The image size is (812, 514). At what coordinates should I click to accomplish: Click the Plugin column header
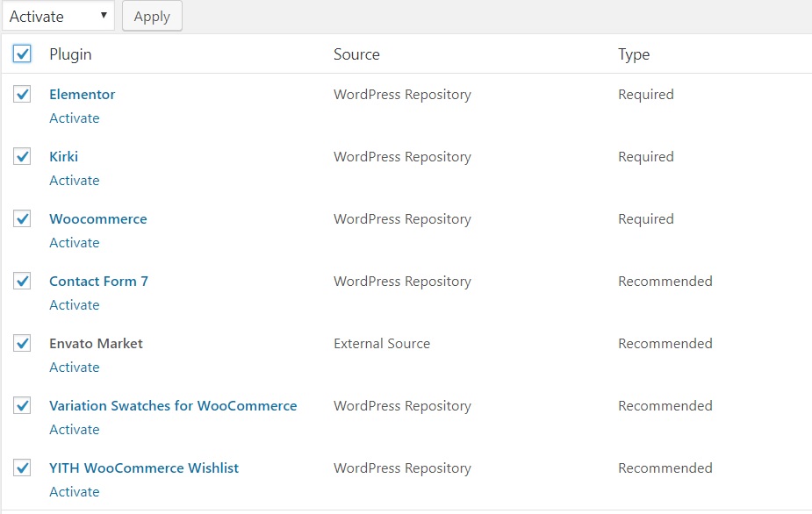[x=70, y=54]
